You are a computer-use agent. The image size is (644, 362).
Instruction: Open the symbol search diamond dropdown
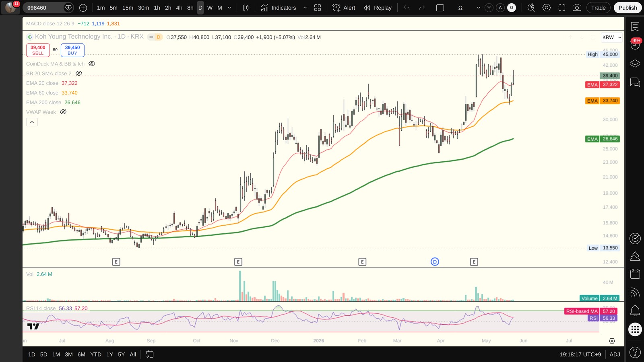coord(68,8)
